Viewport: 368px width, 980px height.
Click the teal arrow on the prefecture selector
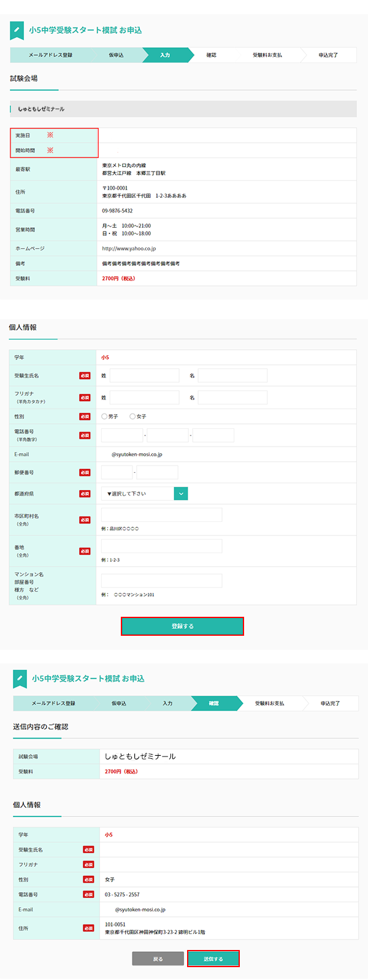[181, 494]
